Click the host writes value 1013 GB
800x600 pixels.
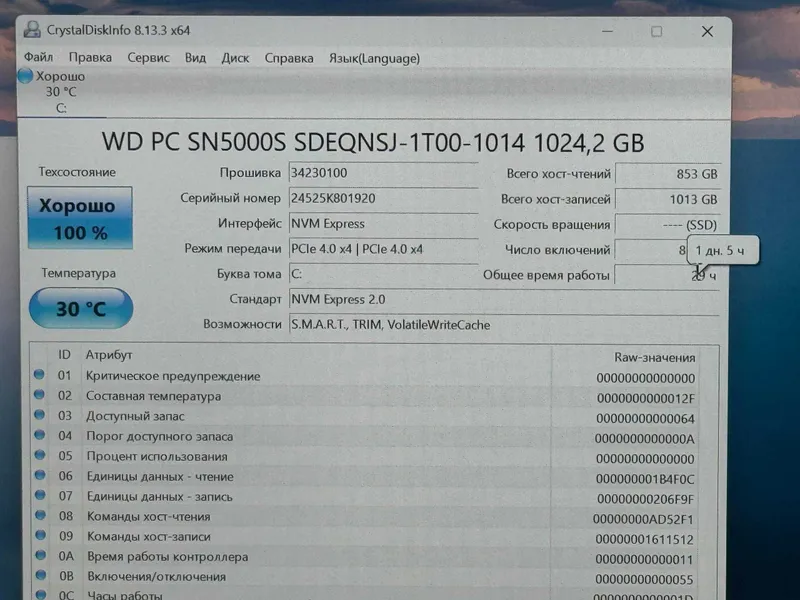click(668, 199)
